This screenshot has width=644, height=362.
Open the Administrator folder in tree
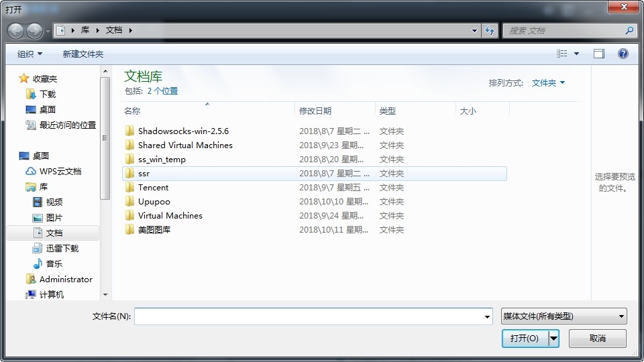[x=59, y=279]
